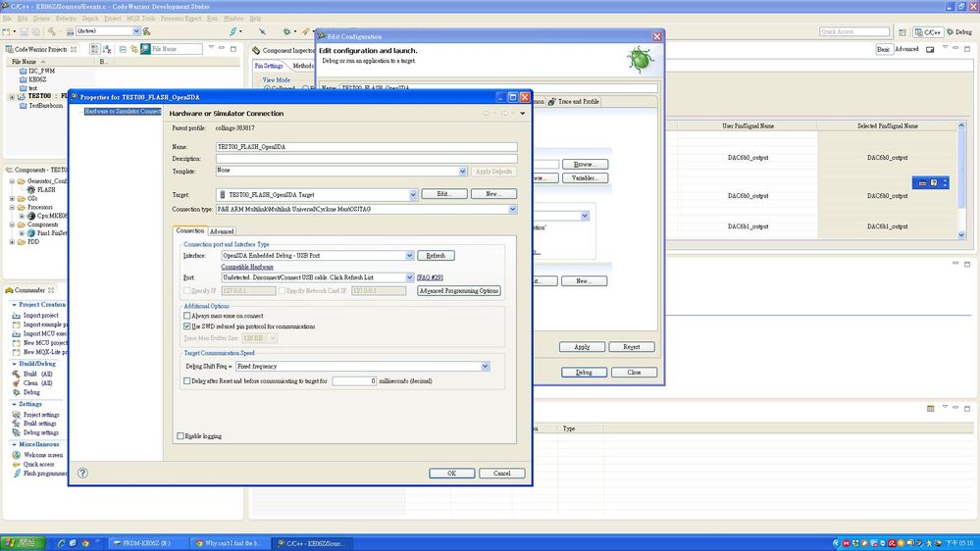Check the Enable logging checkbox
The width and height of the screenshot is (980, 551).
pos(181,436)
